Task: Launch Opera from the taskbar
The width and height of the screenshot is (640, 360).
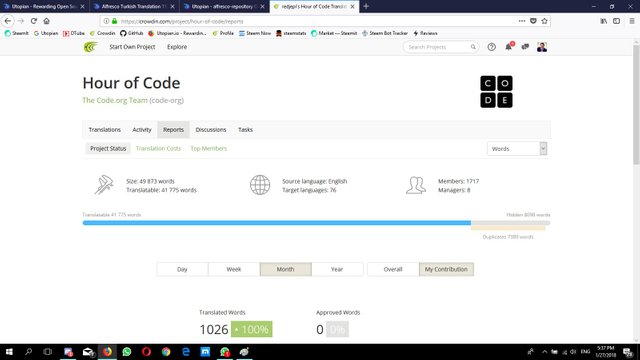Action: (x=146, y=351)
